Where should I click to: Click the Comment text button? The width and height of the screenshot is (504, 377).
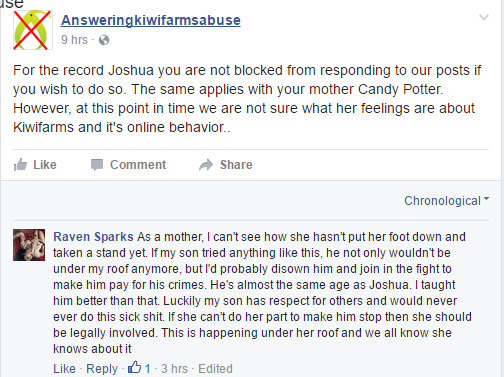point(138,165)
